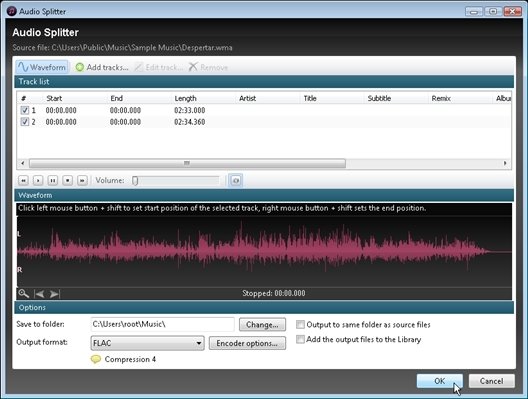Viewport: 528px width, 399px height.
Task: Select track length 02:34.360
Action: pyautogui.click(x=190, y=122)
